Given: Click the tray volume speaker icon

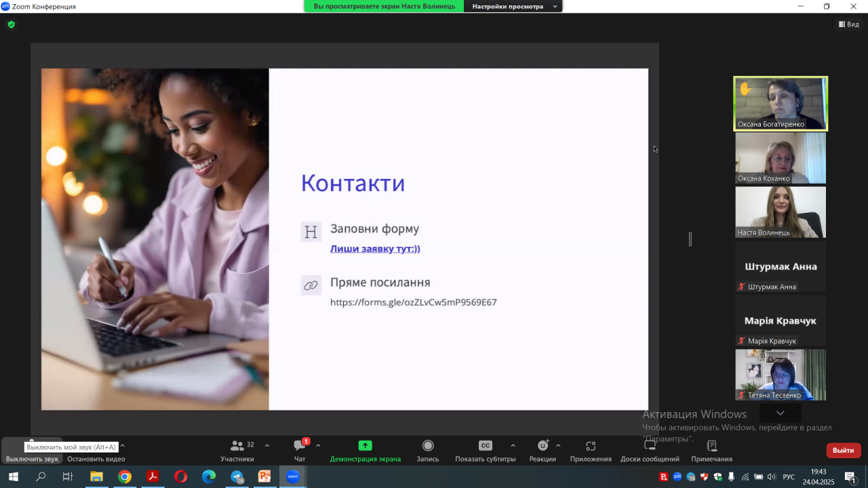Looking at the screenshot, I should pyautogui.click(x=771, y=477).
